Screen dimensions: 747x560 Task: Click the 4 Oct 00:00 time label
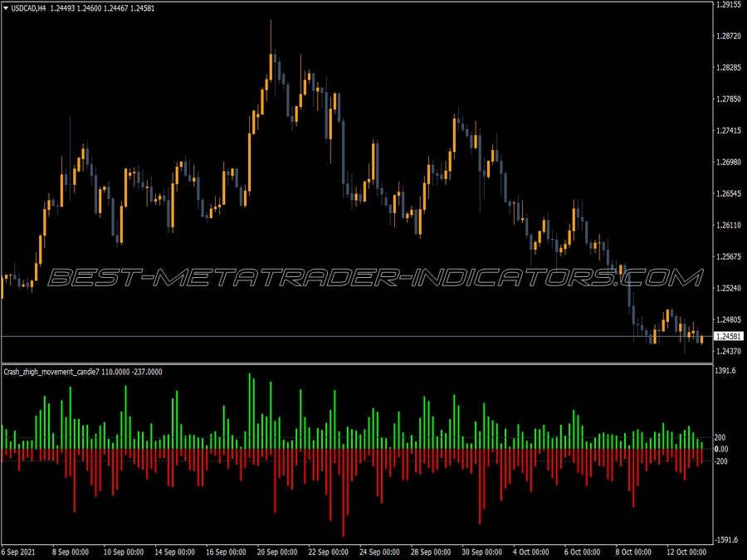[531, 552]
